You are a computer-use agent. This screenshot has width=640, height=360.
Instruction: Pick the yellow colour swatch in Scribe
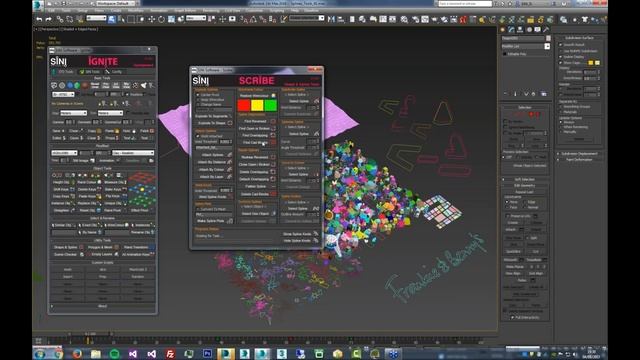click(x=257, y=105)
